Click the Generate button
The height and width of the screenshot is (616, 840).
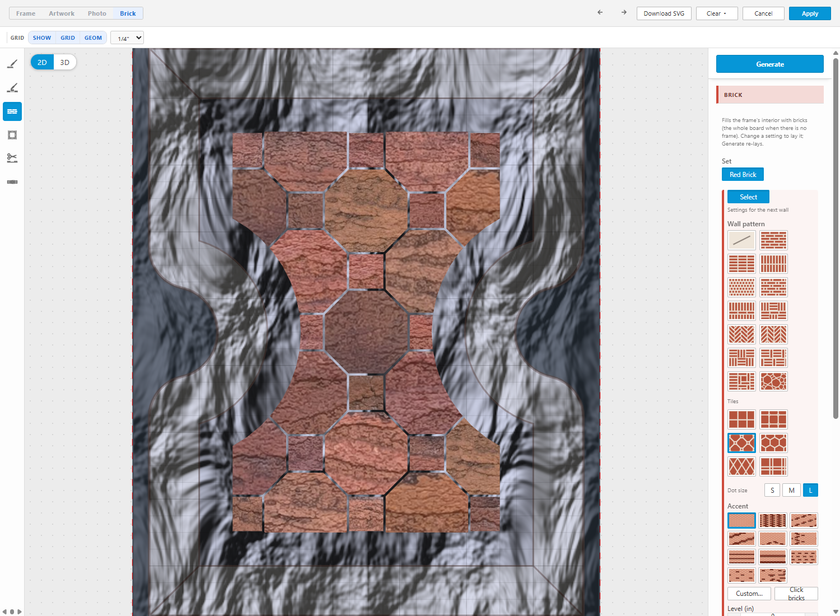click(x=770, y=64)
